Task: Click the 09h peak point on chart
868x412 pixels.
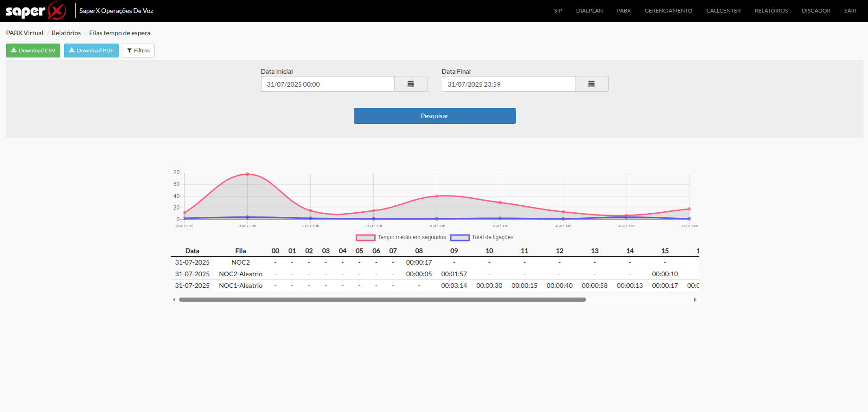Action: point(247,174)
